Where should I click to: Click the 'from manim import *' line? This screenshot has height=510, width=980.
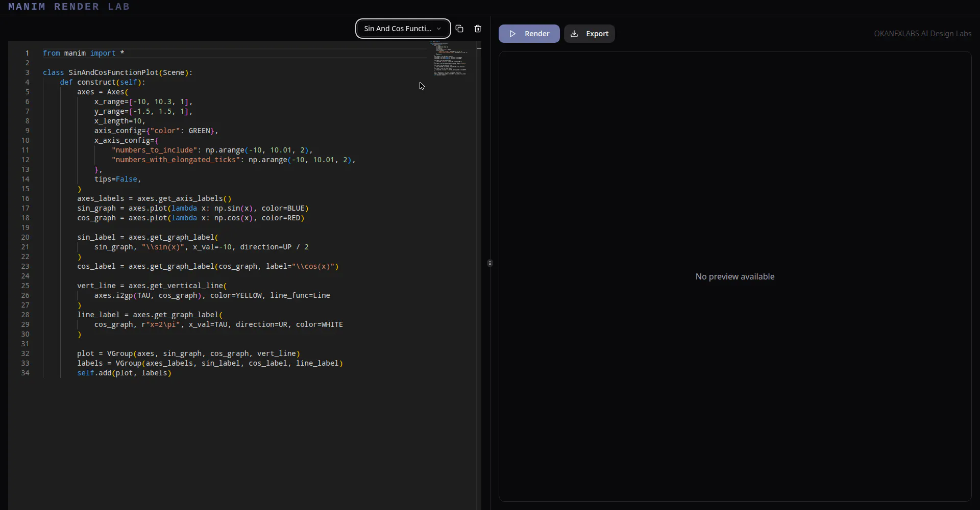tap(84, 53)
